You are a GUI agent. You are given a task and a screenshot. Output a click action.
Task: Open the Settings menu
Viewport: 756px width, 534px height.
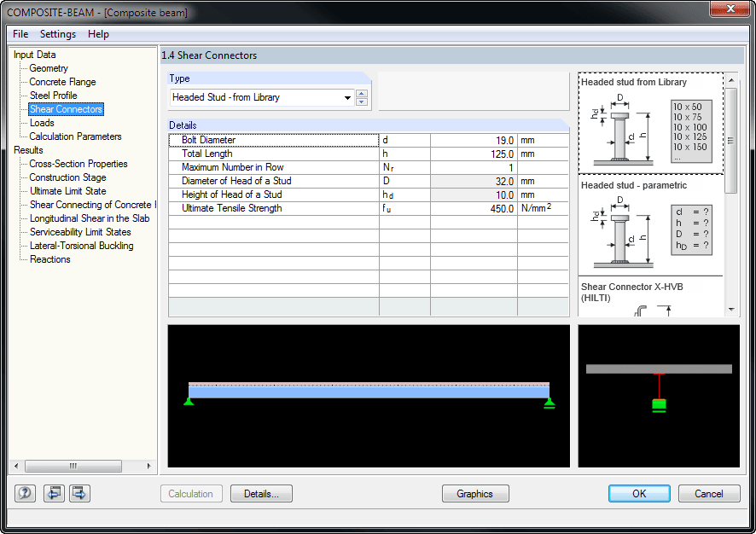click(x=58, y=34)
